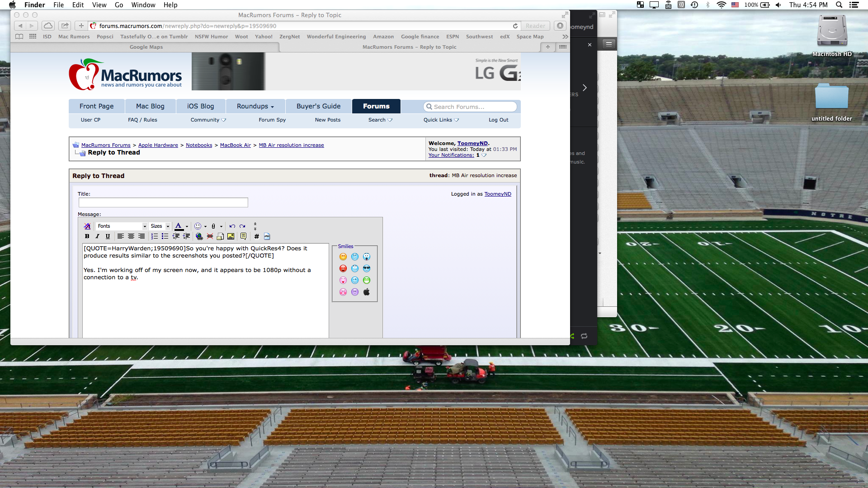Open Spotlight search in menu bar
Screen dimensions: 868x488
click(839, 5)
